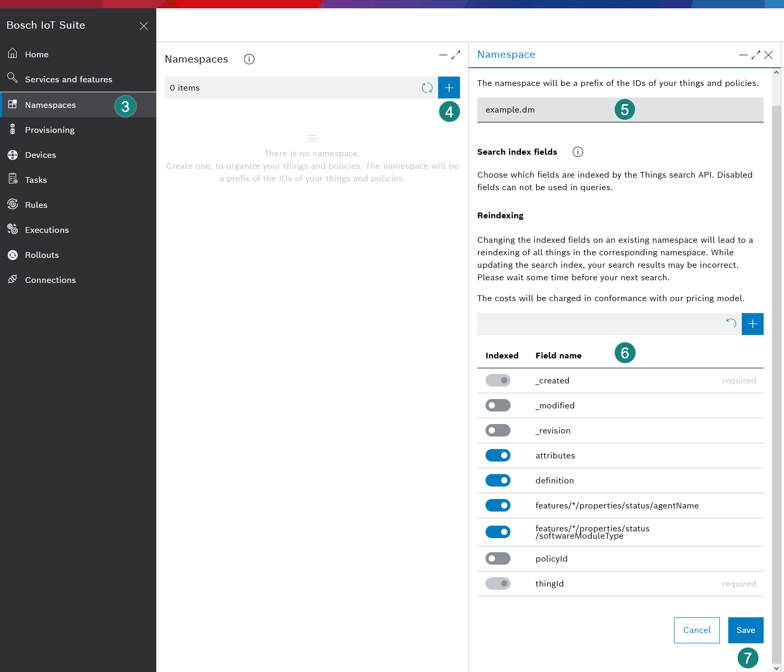Click the panel scrollbar down arrow
Viewport: 784px width, 672px height.
tap(777, 668)
